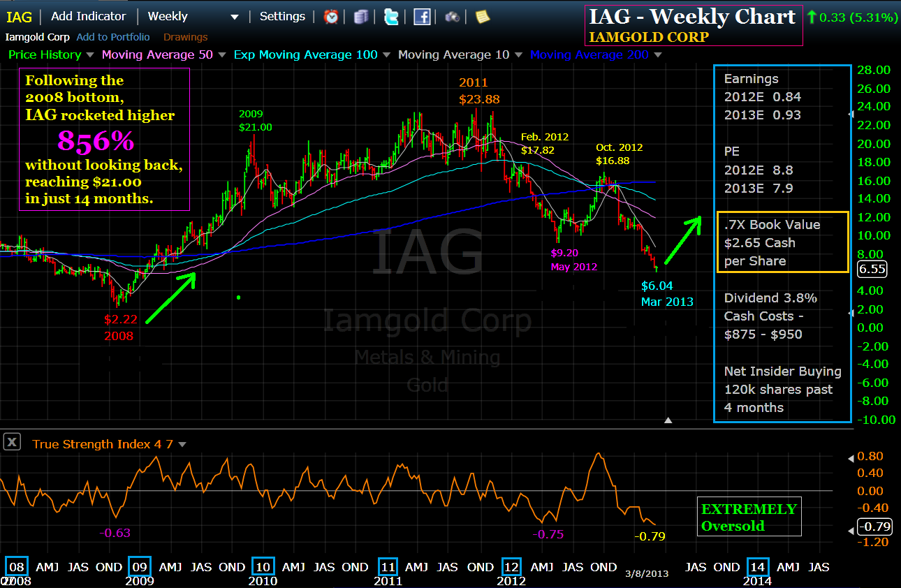Expand the Moving Average 50 dropdown
The width and height of the screenshot is (901, 588).
click(222, 54)
